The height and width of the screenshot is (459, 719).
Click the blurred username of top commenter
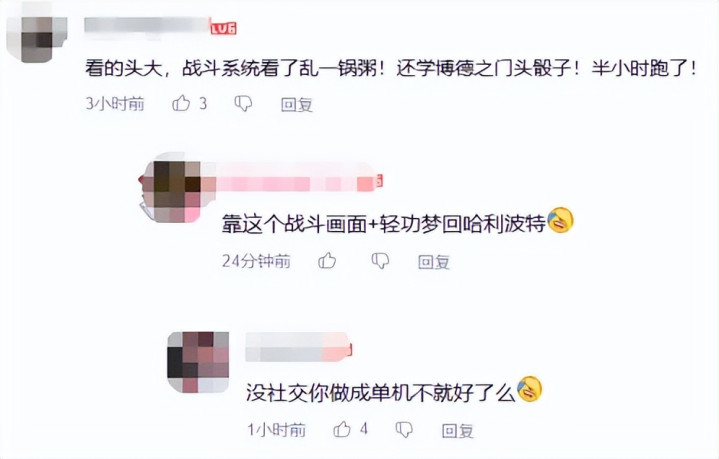click(147, 26)
